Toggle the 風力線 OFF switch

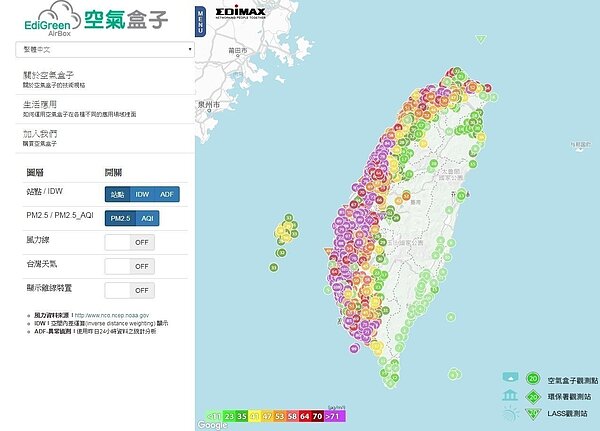click(x=130, y=242)
